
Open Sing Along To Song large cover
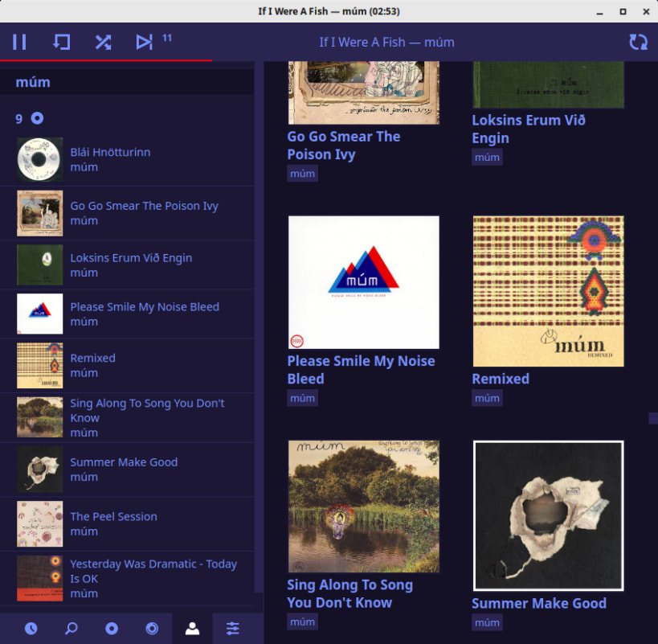pos(364,507)
